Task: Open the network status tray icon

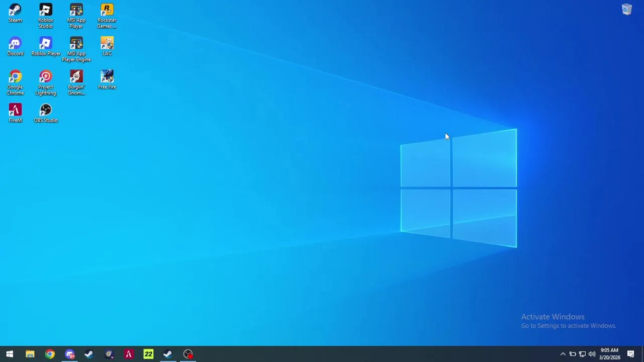Action: pos(582,354)
